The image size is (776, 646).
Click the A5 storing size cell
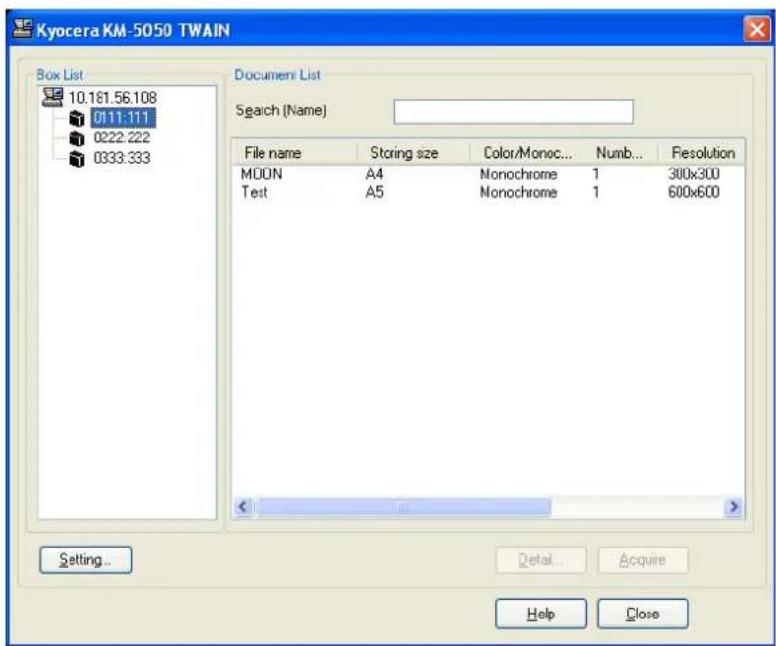click(374, 192)
